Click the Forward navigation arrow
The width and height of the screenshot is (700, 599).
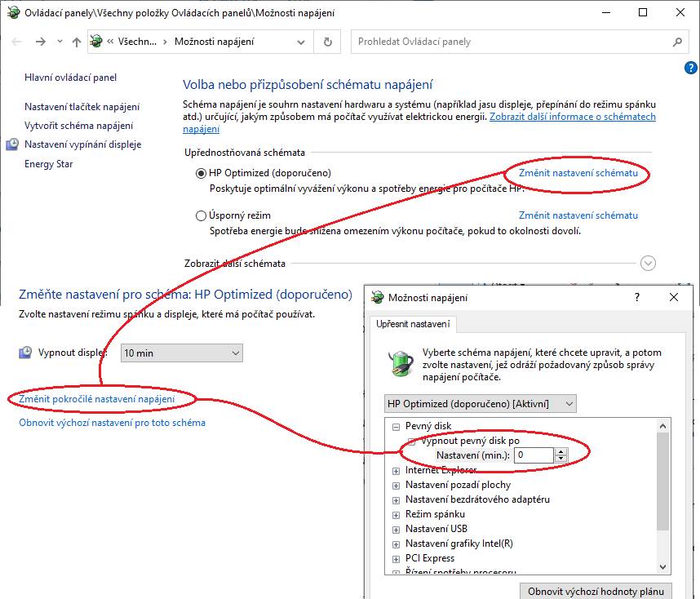(41, 42)
